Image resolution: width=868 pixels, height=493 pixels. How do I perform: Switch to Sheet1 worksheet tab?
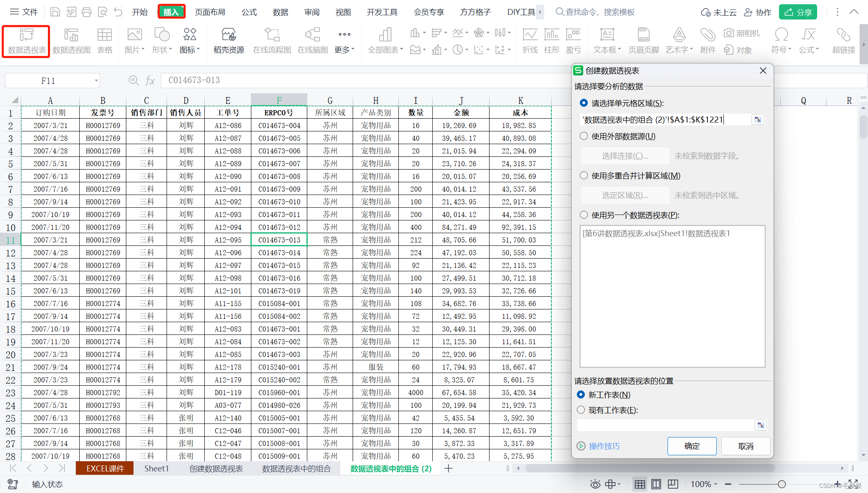click(156, 468)
